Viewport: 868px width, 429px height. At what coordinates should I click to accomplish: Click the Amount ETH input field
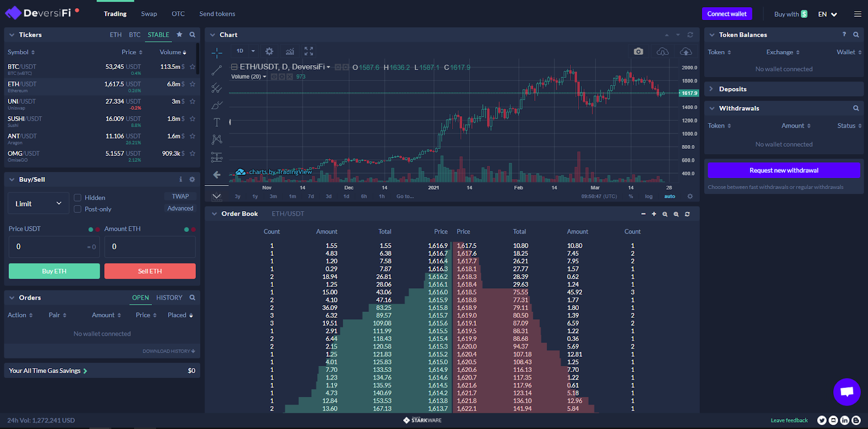click(150, 247)
